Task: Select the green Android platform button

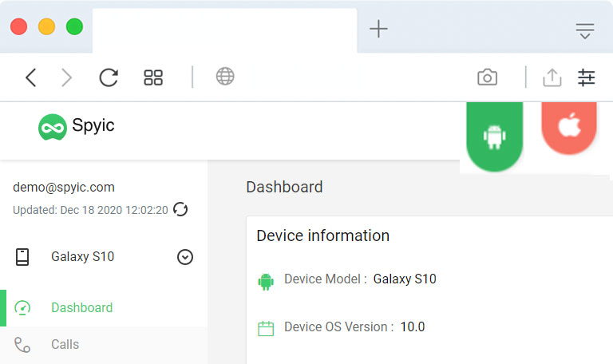Action: (x=495, y=136)
